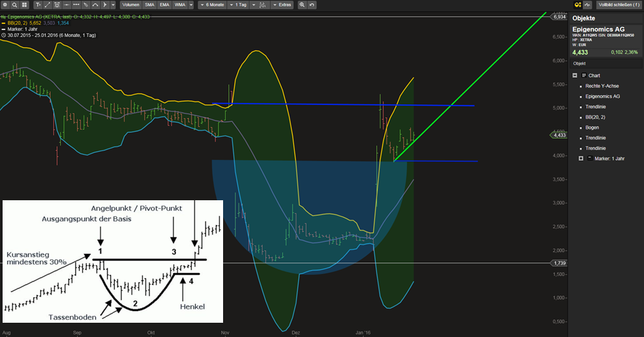Click the Objekt column header
This screenshot has width=644, height=337.
tap(606, 64)
